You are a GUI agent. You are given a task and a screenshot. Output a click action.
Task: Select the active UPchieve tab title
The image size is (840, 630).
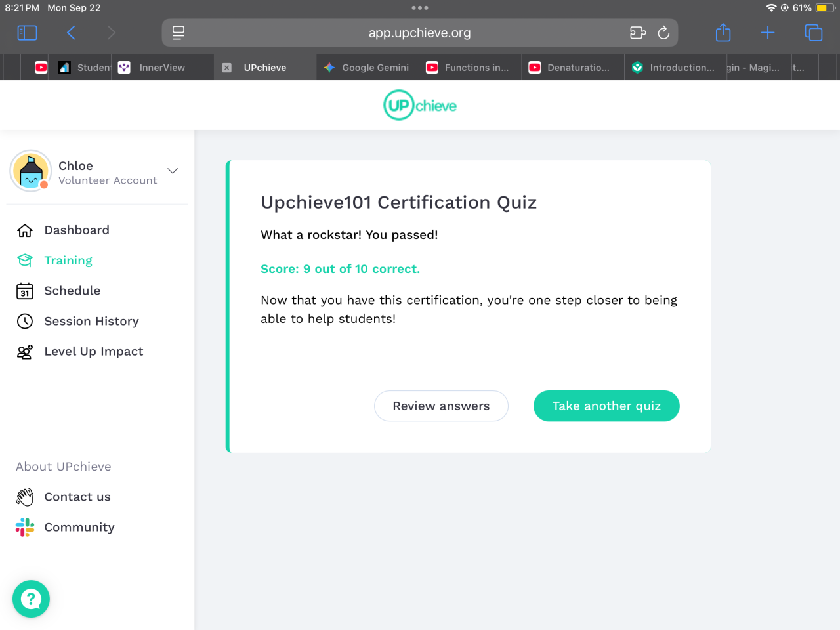click(265, 68)
